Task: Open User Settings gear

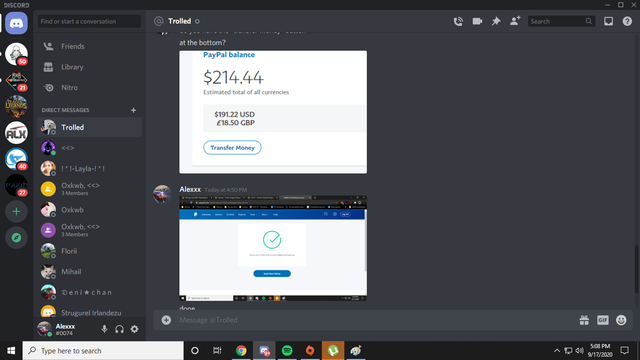Action: (134, 329)
